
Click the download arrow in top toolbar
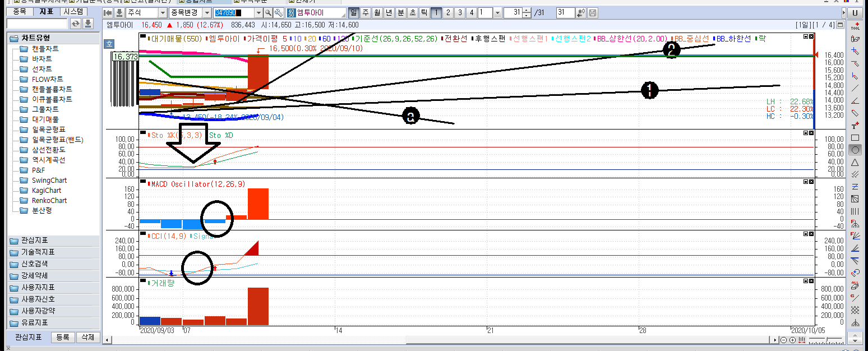(119, 12)
